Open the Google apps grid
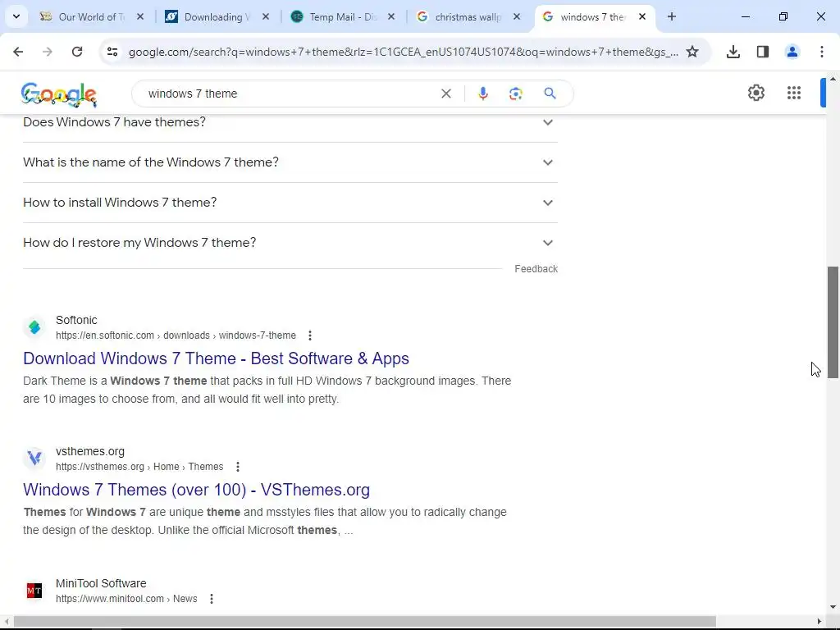 pos(794,93)
